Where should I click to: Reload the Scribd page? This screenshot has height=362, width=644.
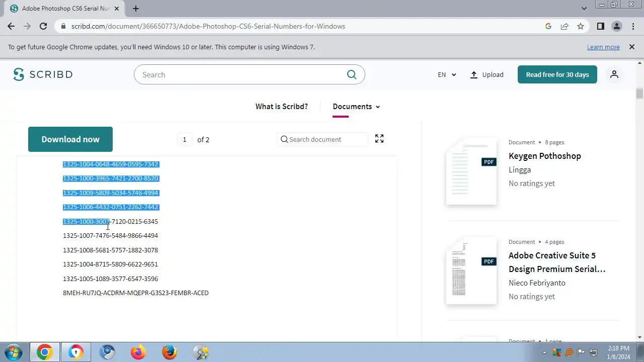click(43, 26)
